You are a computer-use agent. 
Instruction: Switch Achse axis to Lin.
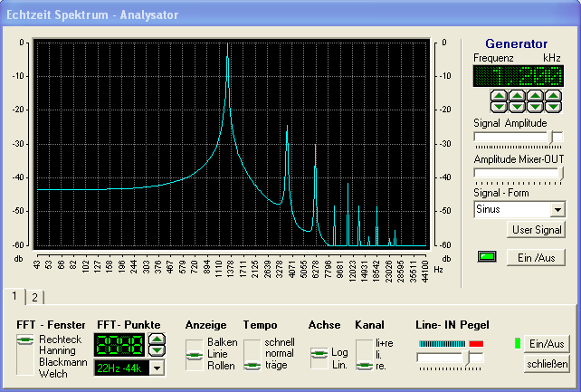(339, 365)
